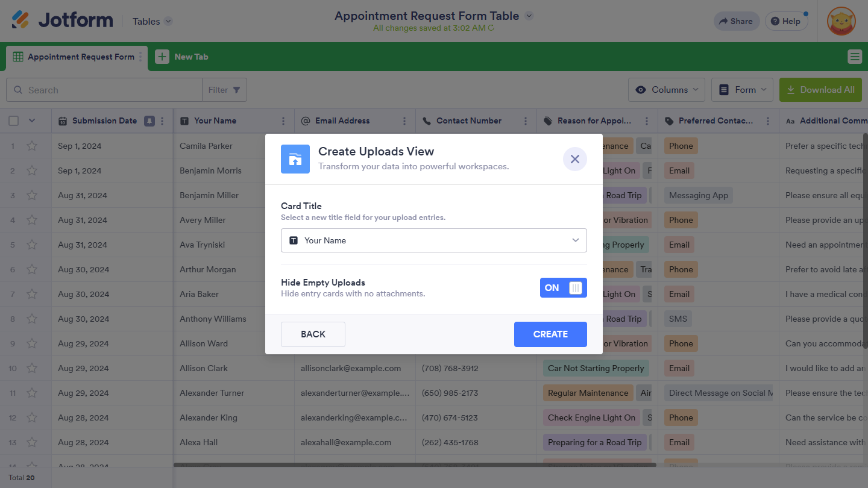Click the Share button
The height and width of the screenshot is (488, 868).
[737, 21]
